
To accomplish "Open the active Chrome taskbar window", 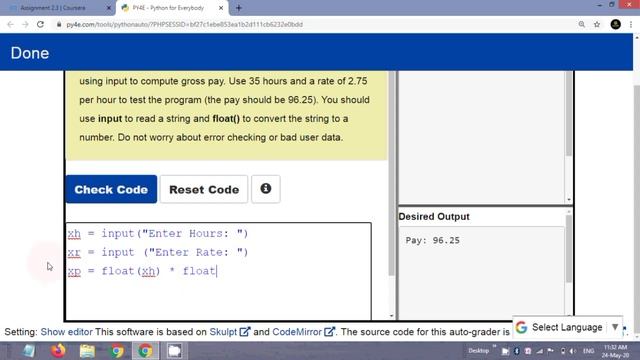I will tap(145, 351).
